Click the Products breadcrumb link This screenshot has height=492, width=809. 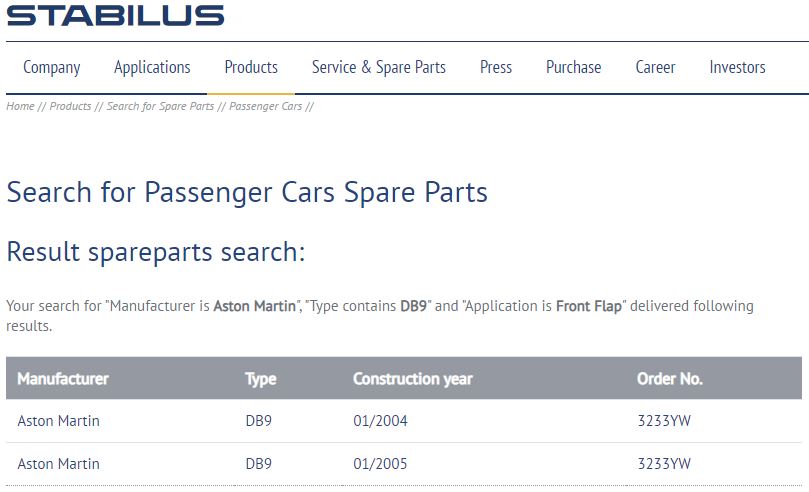tap(70, 106)
